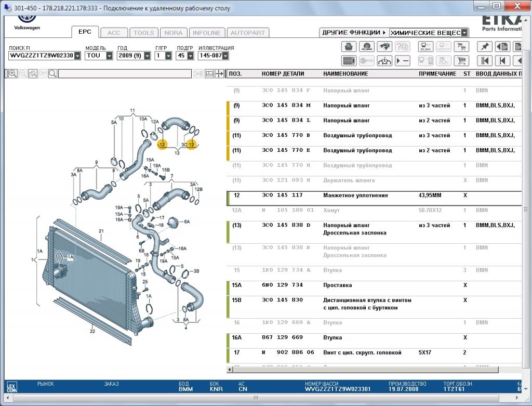Click the pushpin icon
532x406 pixels.
[x=485, y=46]
